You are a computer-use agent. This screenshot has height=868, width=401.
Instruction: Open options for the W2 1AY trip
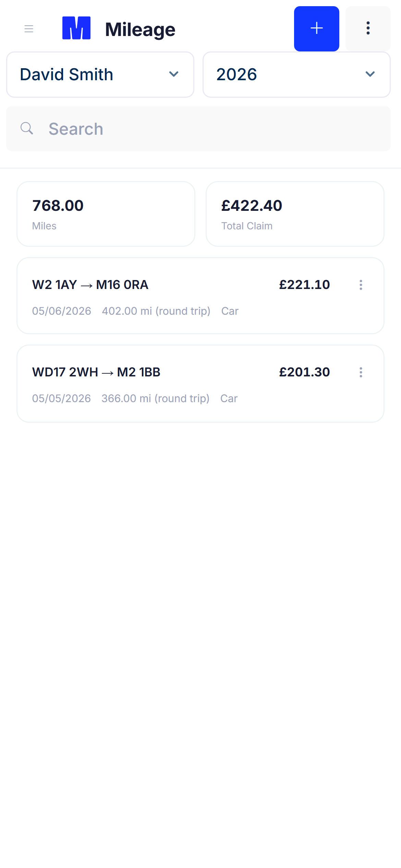point(361,285)
